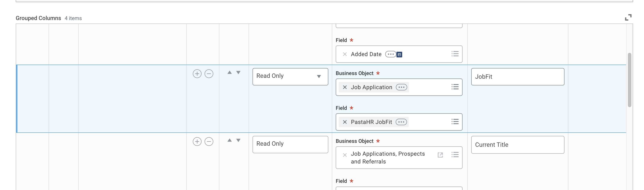This screenshot has width=644, height=190.
Task: Remove the JobFit row with minus icon
Action: (x=209, y=74)
